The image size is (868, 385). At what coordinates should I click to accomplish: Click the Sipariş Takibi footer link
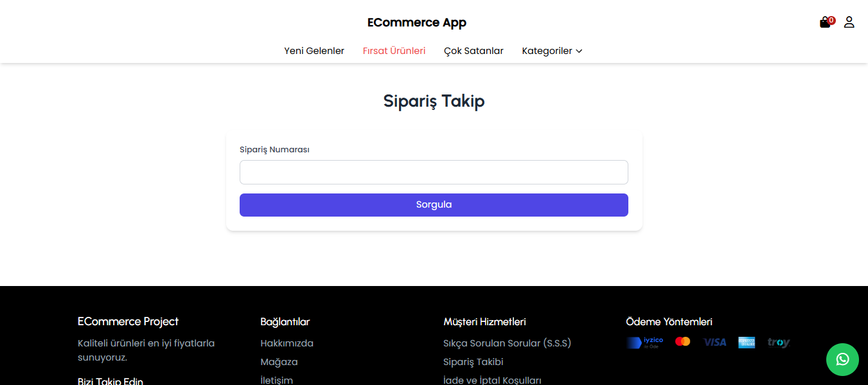[474, 362]
